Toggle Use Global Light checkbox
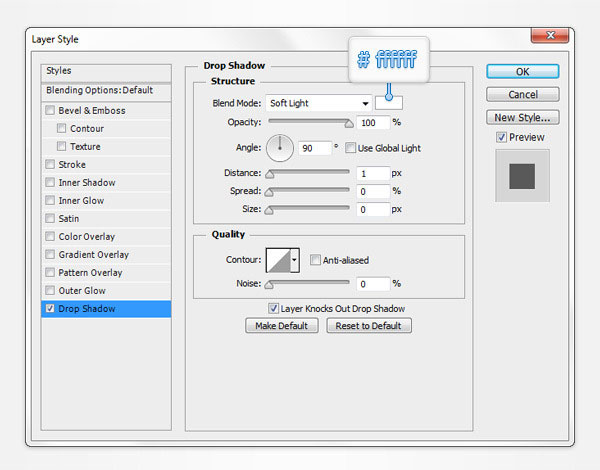This screenshot has width=600, height=470. [x=350, y=148]
